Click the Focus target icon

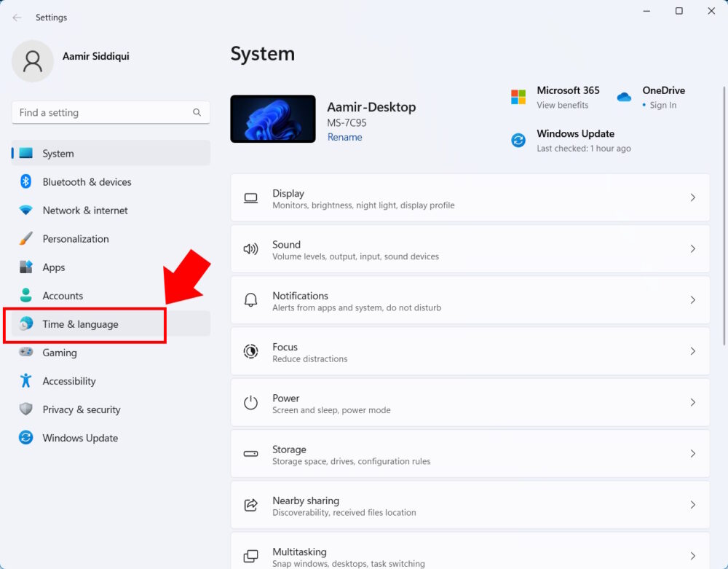point(250,351)
